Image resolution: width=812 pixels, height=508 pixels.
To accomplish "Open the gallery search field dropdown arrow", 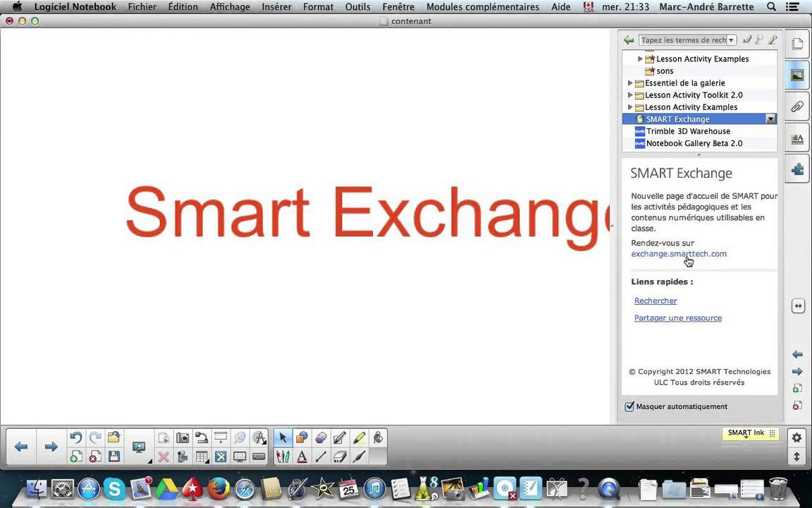I will pyautogui.click(x=731, y=40).
